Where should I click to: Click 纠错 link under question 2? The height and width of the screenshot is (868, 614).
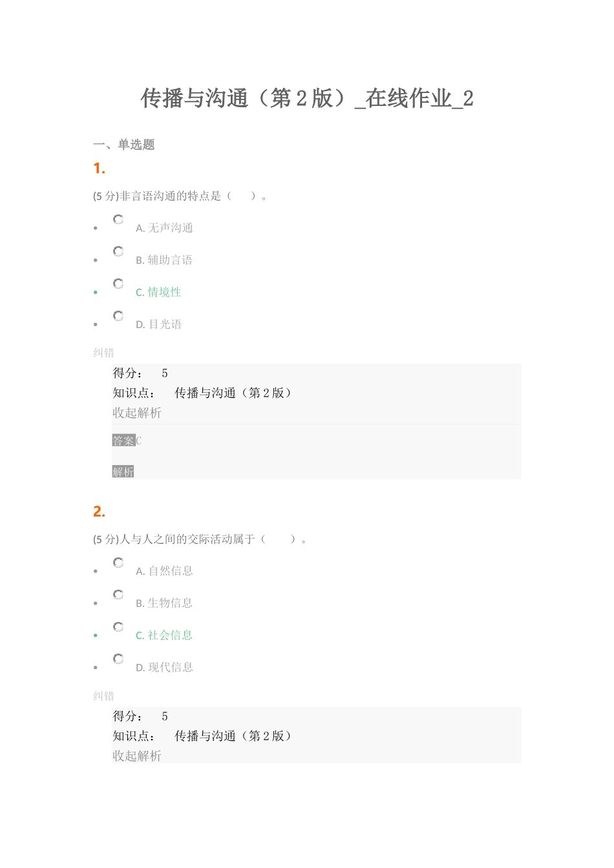(103, 696)
